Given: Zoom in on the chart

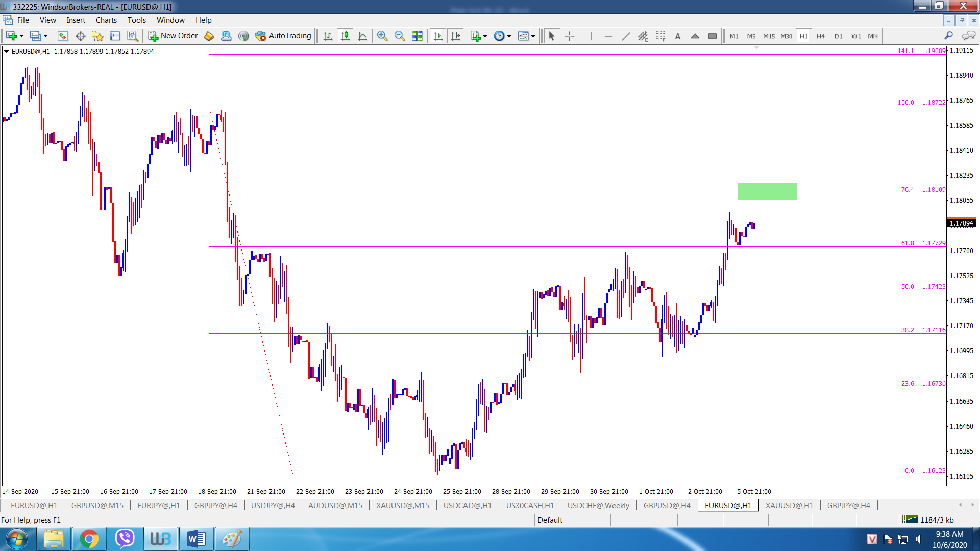Looking at the screenshot, I should [382, 36].
